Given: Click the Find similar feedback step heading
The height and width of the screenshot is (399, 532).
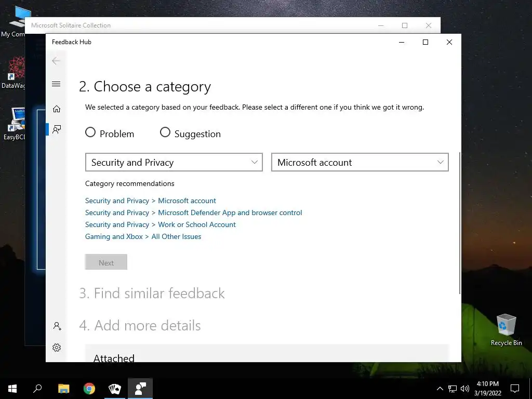Looking at the screenshot, I should coord(152,294).
